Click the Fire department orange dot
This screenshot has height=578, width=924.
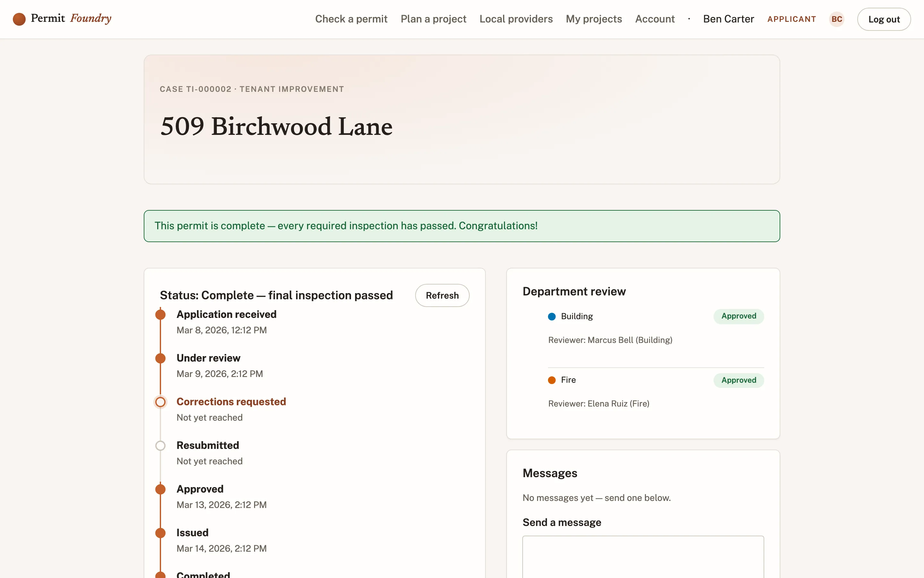click(552, 380)
